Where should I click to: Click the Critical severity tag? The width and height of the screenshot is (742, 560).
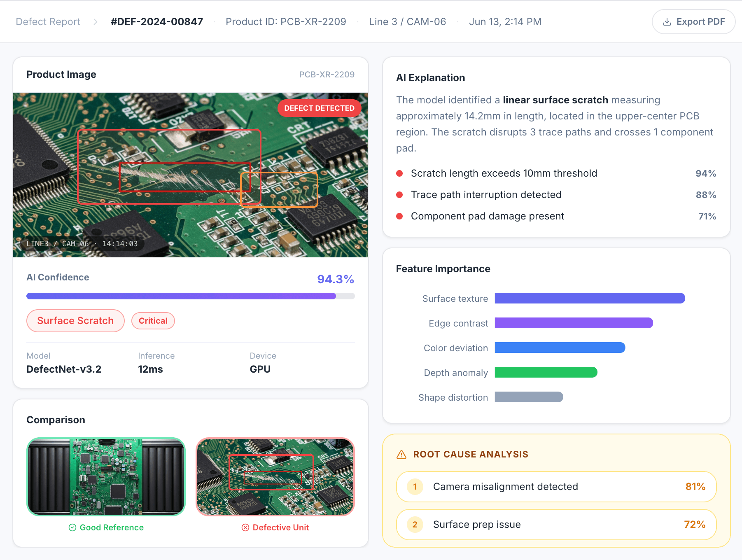coord(153,321)
